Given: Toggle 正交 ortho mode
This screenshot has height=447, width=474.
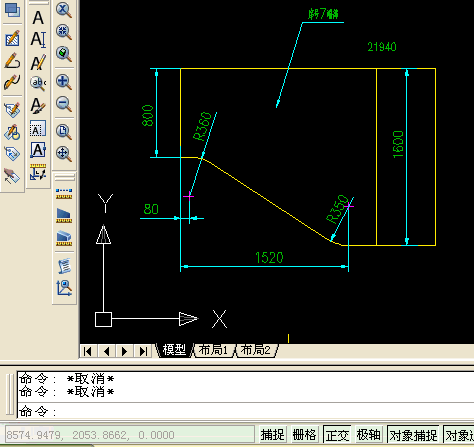Looking at the screenshot, I should 337,435.
